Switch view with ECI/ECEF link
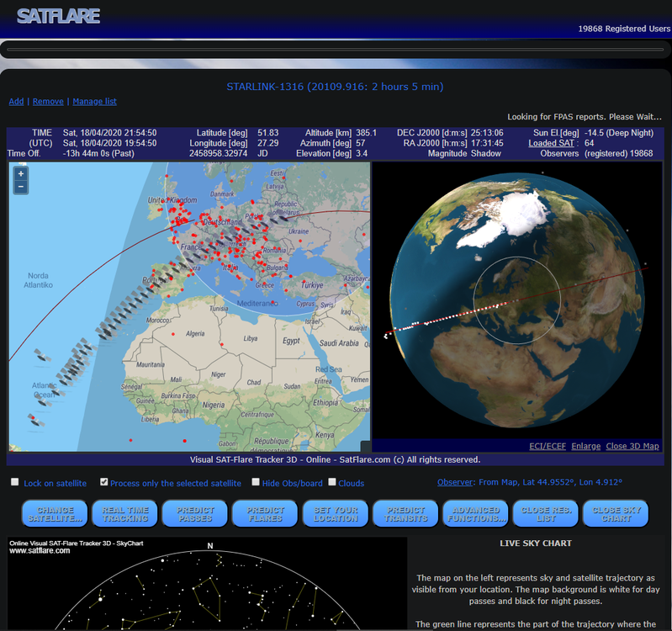 pos(548,446)
